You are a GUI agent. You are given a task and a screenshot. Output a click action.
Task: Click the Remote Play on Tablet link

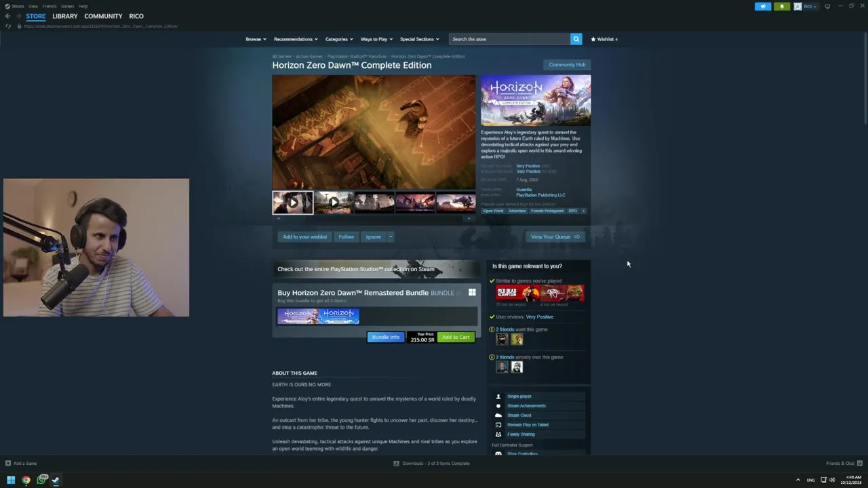pos(528,425)
